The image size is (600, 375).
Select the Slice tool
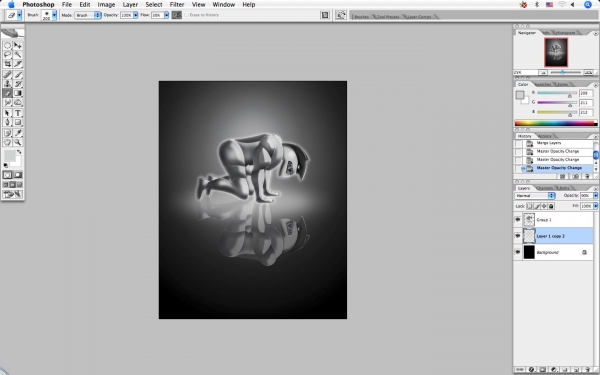click(x=18, y=64)
